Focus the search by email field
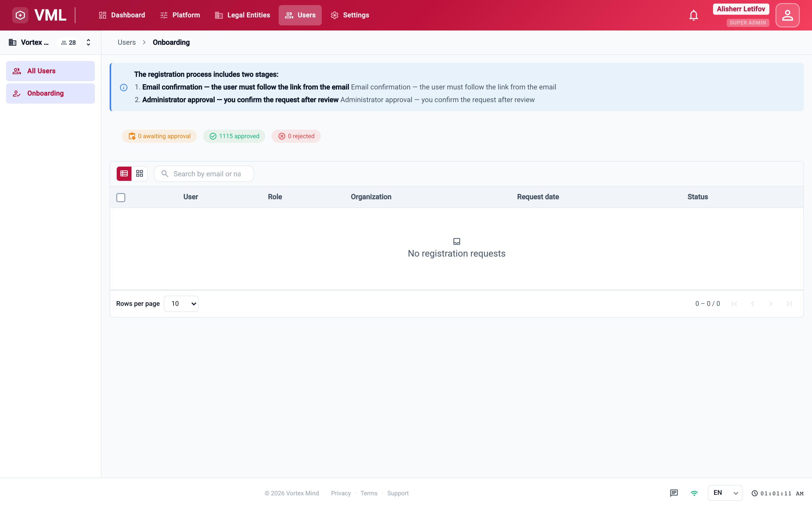The height and width of the screenshot is (508, 812). 204,174
